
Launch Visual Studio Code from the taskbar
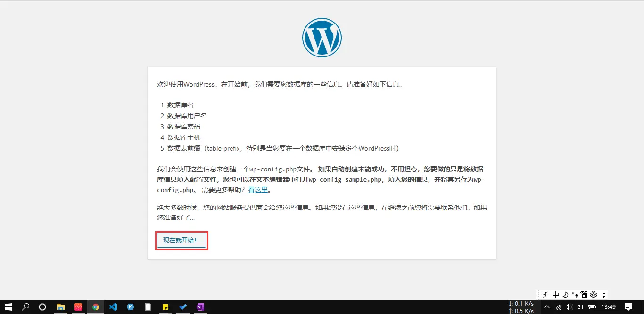[x=113, y=307]
